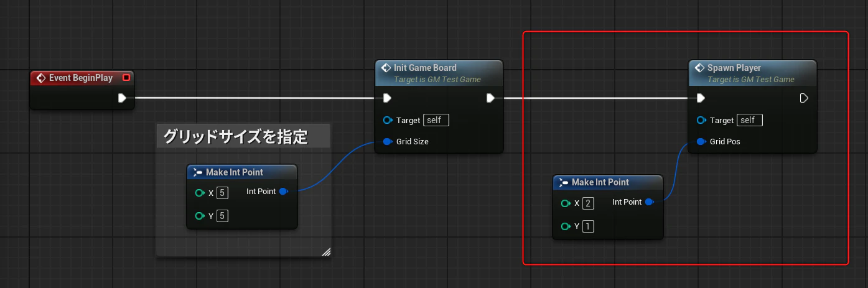Image resolution: width=868 pixels, height=288 pixels.
Task: Click the Y input pin with value 1
Action: coord(565,226)
